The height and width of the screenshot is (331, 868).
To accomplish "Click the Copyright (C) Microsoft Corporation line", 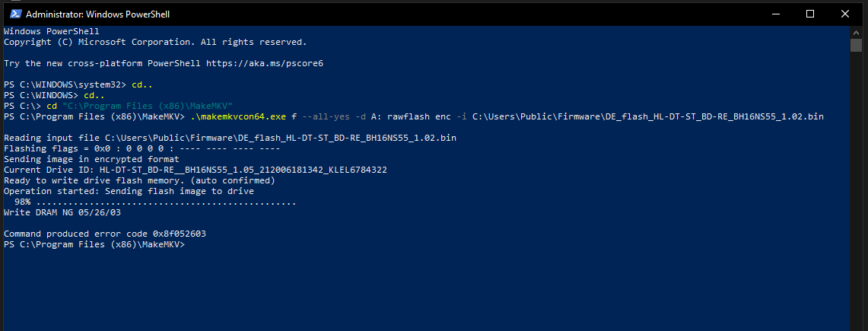I will [x=155, y=42].
